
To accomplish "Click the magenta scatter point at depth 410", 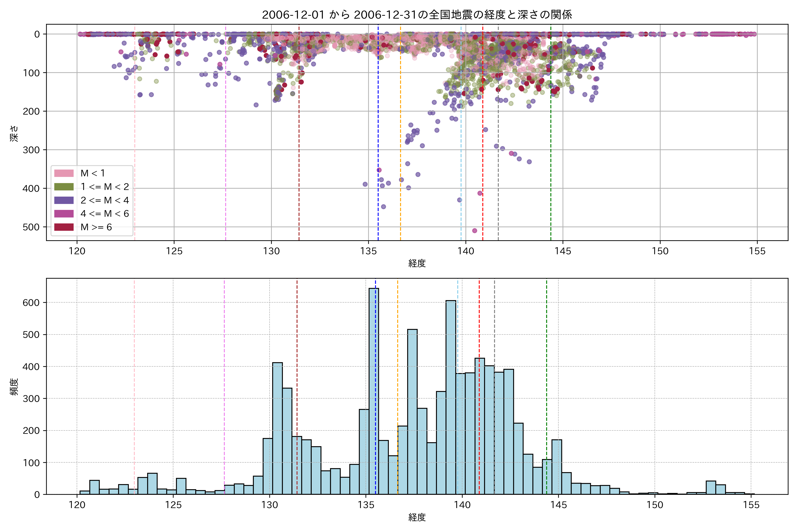I will coord(480,193).
